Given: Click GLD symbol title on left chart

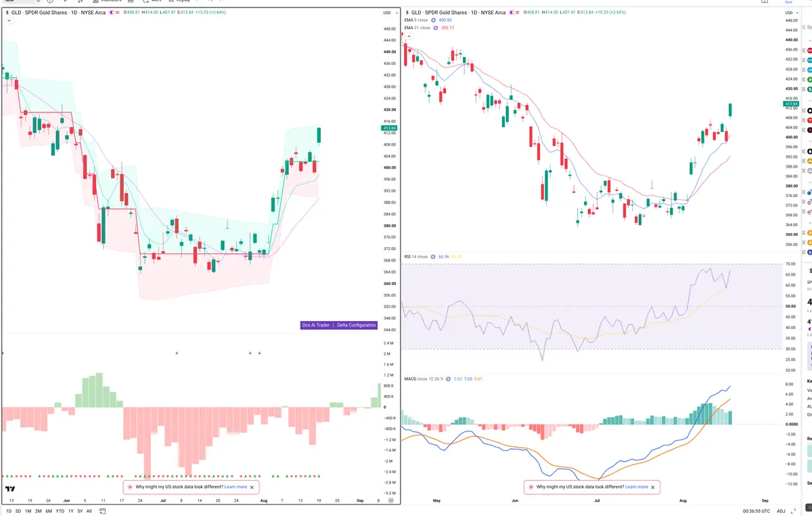Looking at the screenshot, I should point(58,12).
